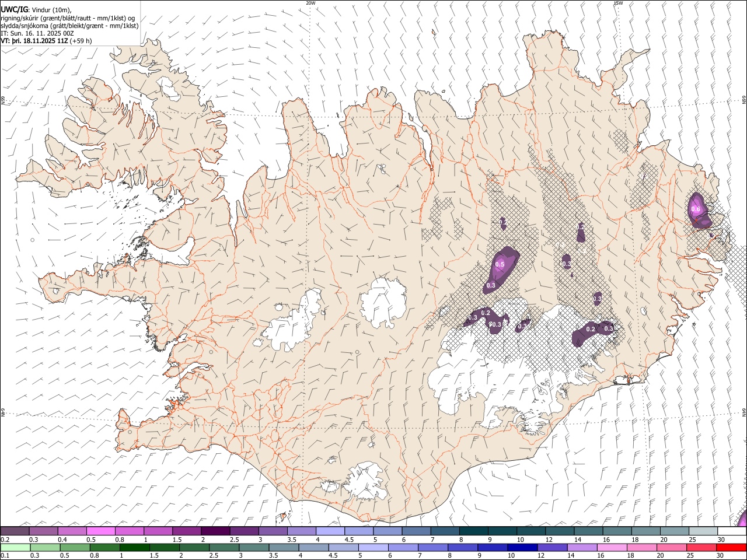Click the top legend swatch between 4 and 4.5
747x560 pixels.
(330, 531)
